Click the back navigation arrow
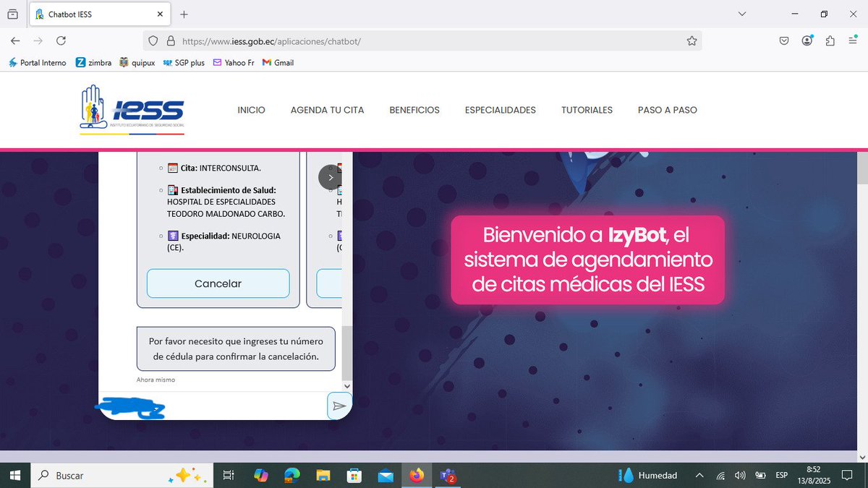The image size is (868, 488). pos(15,41)
